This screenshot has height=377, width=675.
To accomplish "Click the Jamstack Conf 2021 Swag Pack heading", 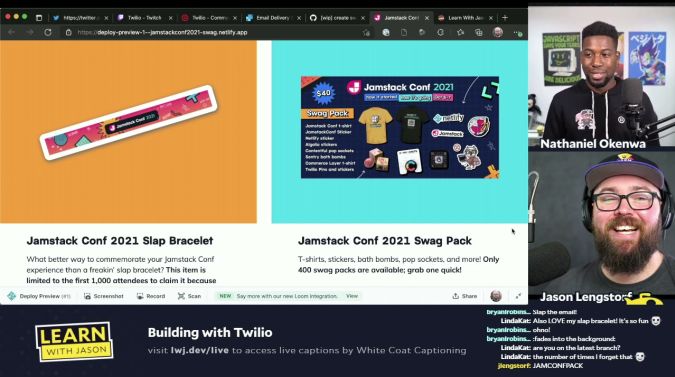I will (x=385, y=241).
